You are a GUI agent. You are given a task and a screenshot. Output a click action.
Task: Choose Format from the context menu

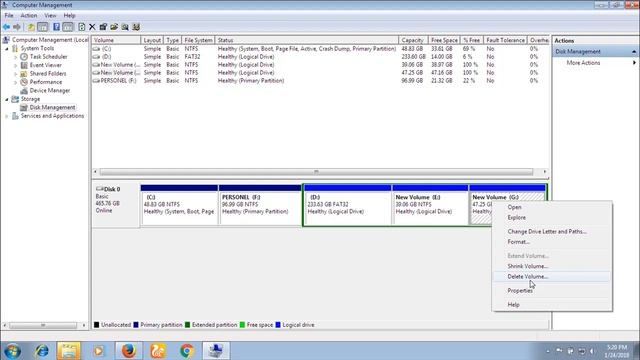(x=518, y=242)
